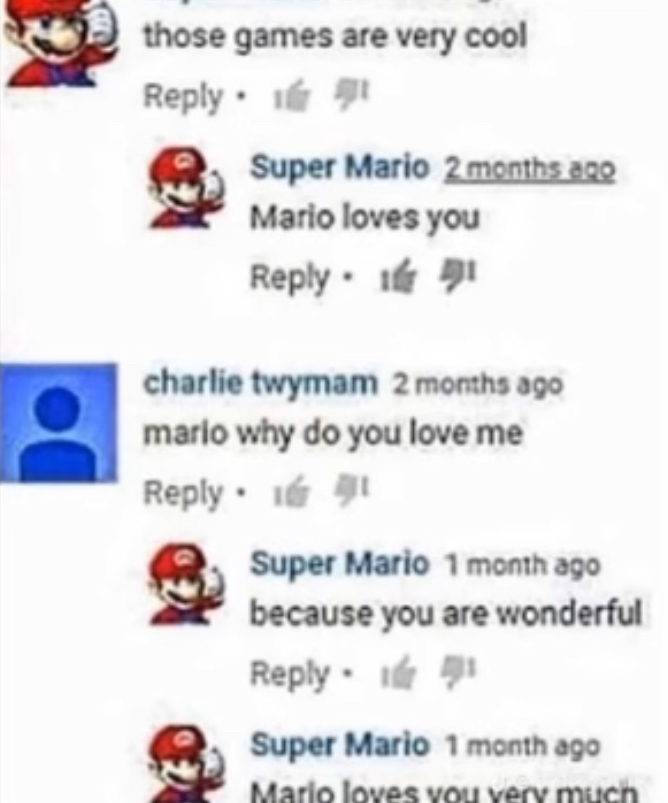Dislike the 'those games are very cool' comment

[x=351, y=97]
